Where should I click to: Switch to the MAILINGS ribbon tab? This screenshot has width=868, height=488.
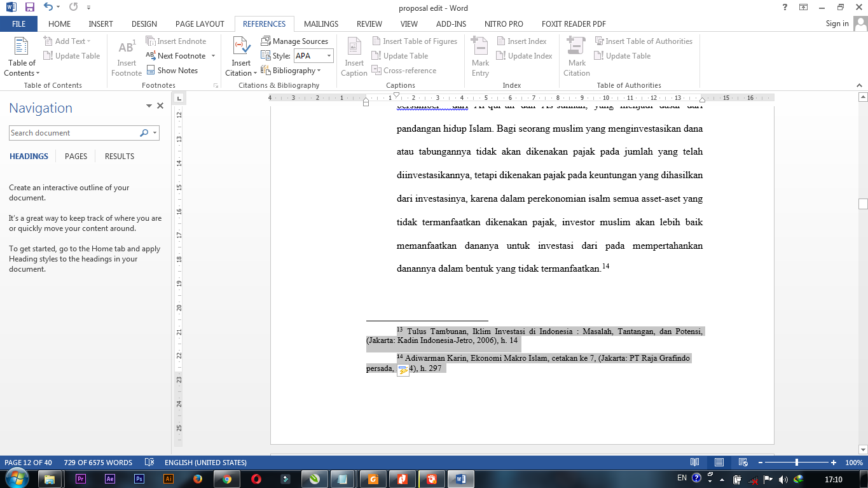pyautogui.click(x=320, y=24)
